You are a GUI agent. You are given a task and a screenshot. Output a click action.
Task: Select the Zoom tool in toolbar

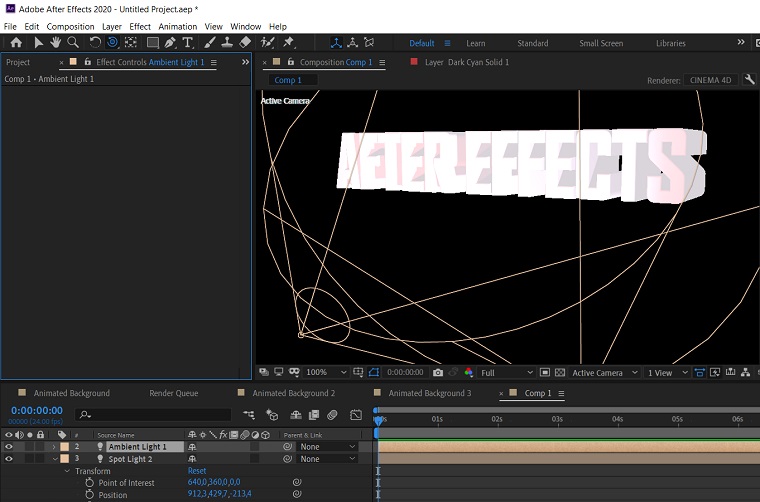click(x=74, y=43)
